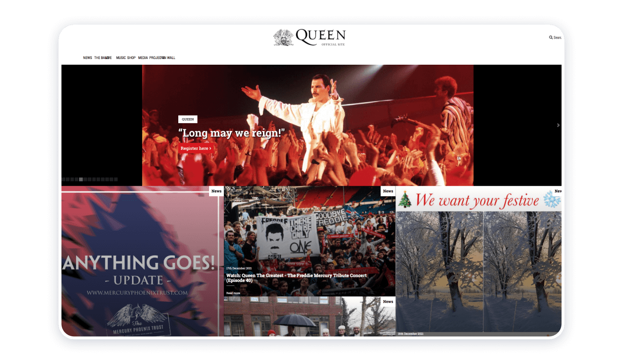Select the last hero carousel dot

tap(116, 179)
